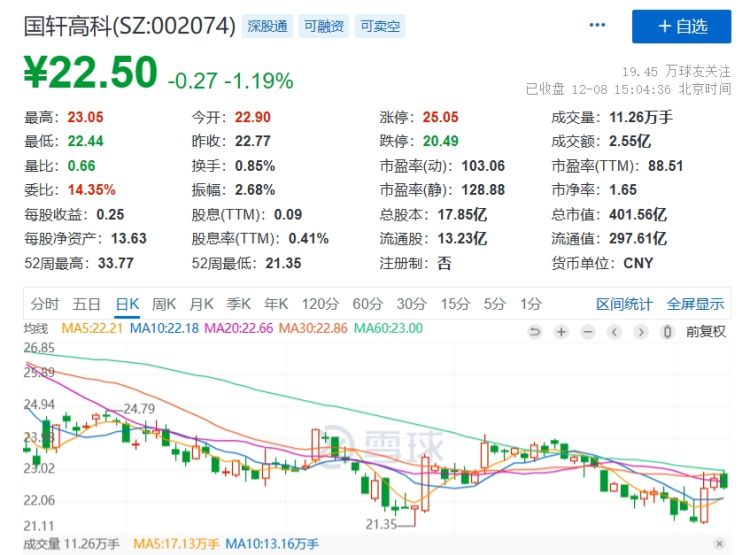Click the 可卖空 tag
Image resolution: width=750 pixels, height=555 pixels.
(380, 26)
